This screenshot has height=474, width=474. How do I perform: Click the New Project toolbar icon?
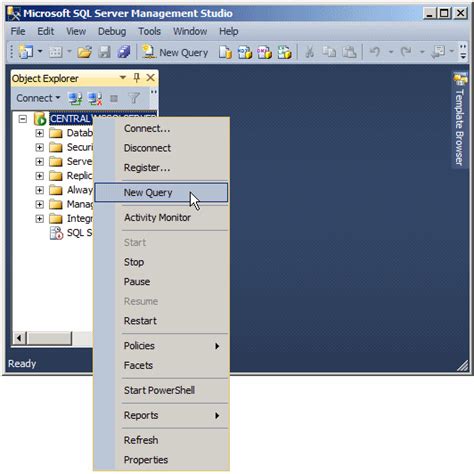[25, 52]
